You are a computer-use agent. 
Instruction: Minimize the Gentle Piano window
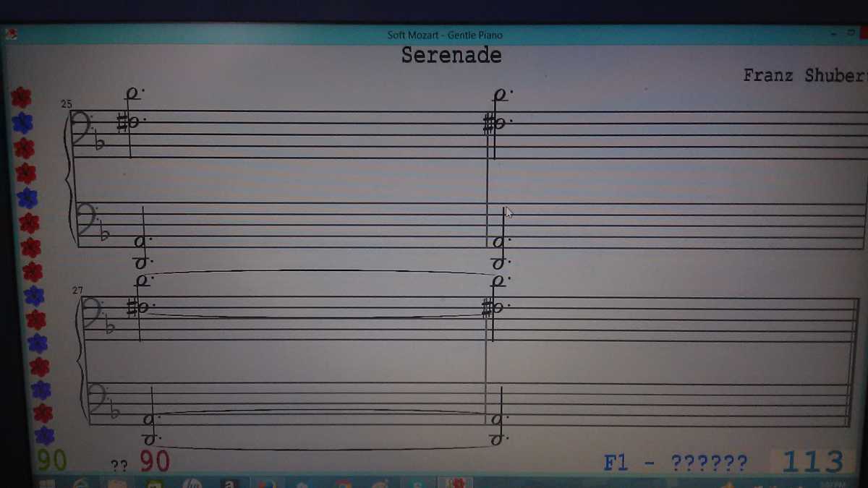click(835, 33)
